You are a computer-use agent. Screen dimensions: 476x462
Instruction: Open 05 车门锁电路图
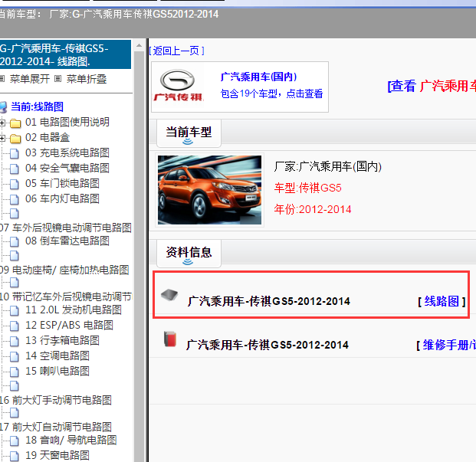click(62, 183)
